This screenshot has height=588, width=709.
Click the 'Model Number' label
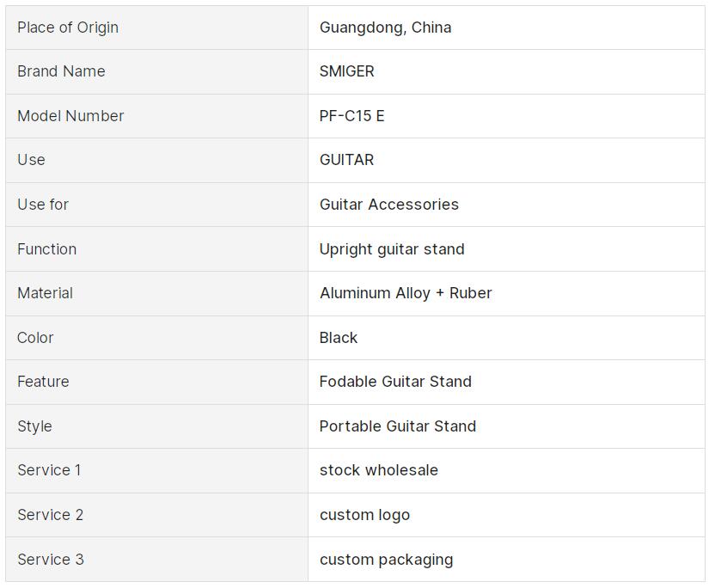coord(70,116)
